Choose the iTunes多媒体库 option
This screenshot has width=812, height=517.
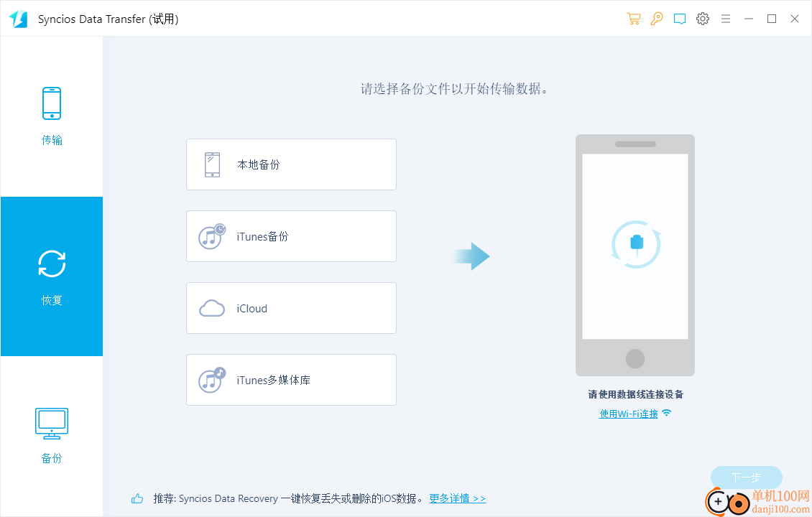291,381
